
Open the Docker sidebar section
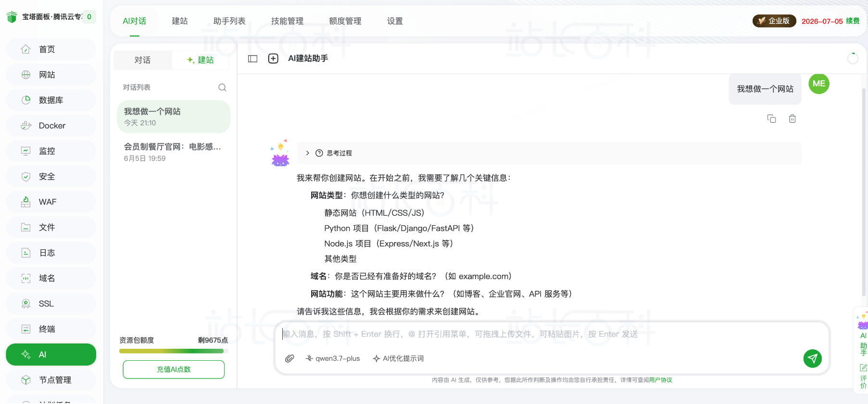coord(50,125)
